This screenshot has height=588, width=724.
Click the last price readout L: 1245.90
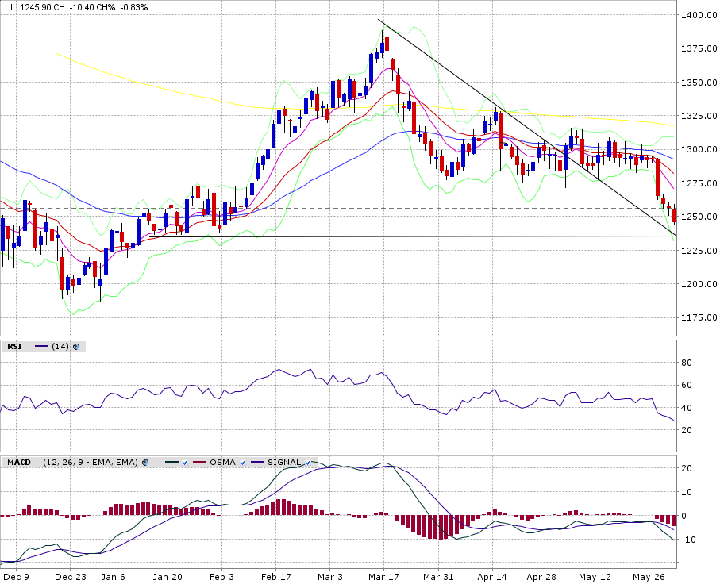[32, 7]
